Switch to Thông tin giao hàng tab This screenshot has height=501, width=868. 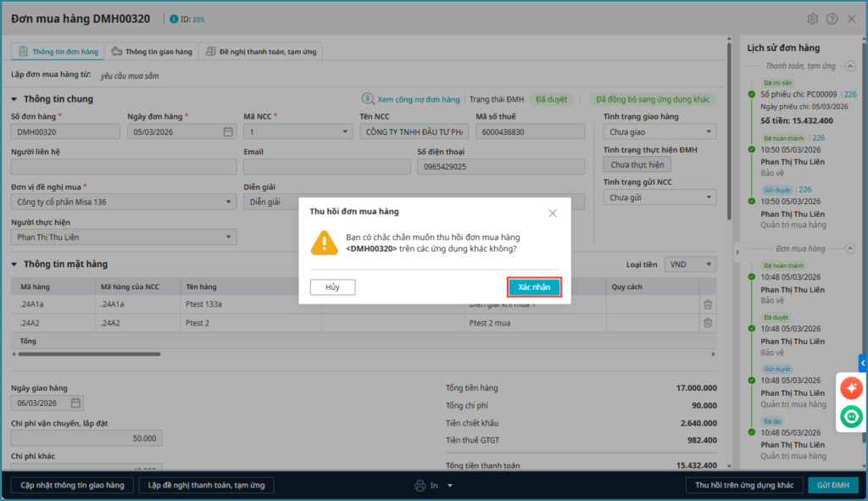(x=151, y=52)
